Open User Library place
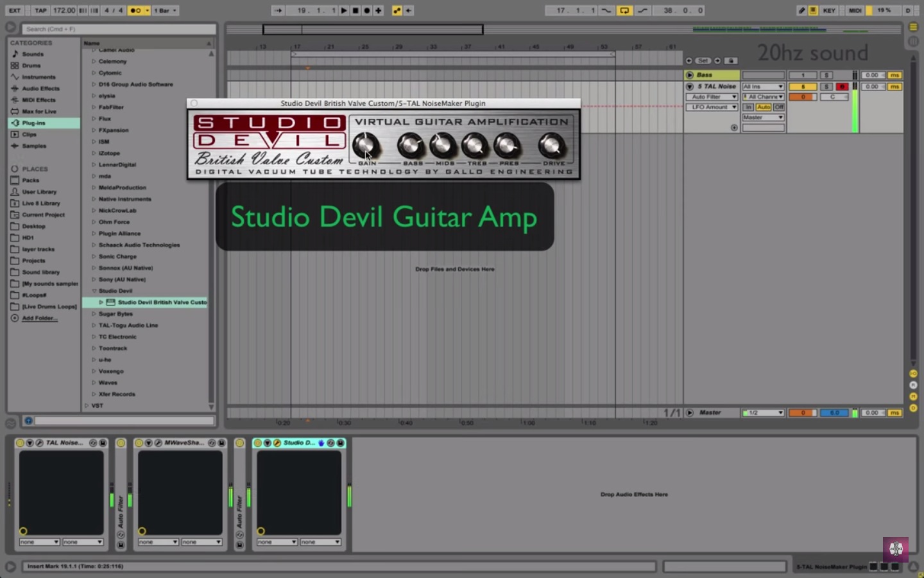This screenshot has width=924, height=578. (x=39, y=192)
